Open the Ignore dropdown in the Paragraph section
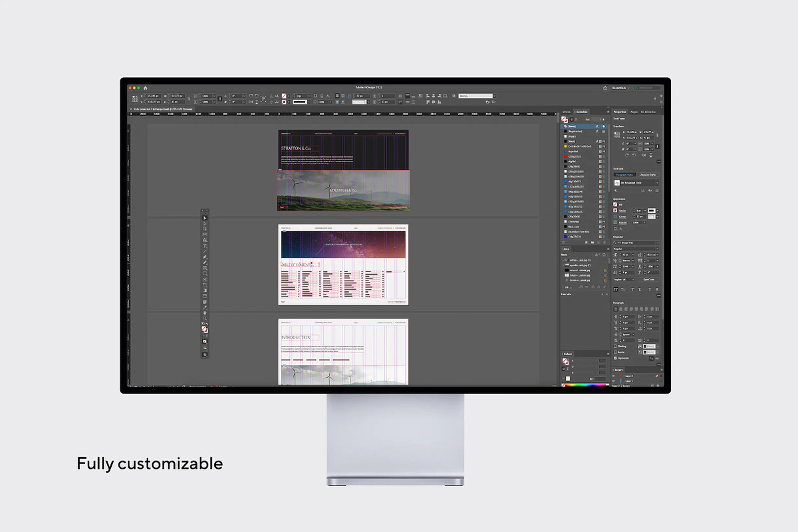This screenshot has width=798, height=532. (x=627, y=334)
